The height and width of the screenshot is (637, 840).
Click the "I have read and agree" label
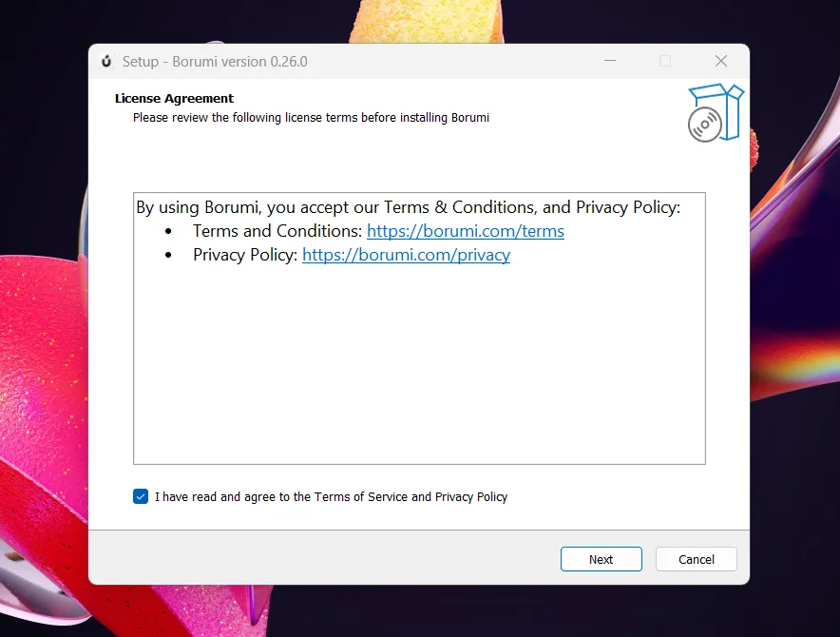point(331,497)
